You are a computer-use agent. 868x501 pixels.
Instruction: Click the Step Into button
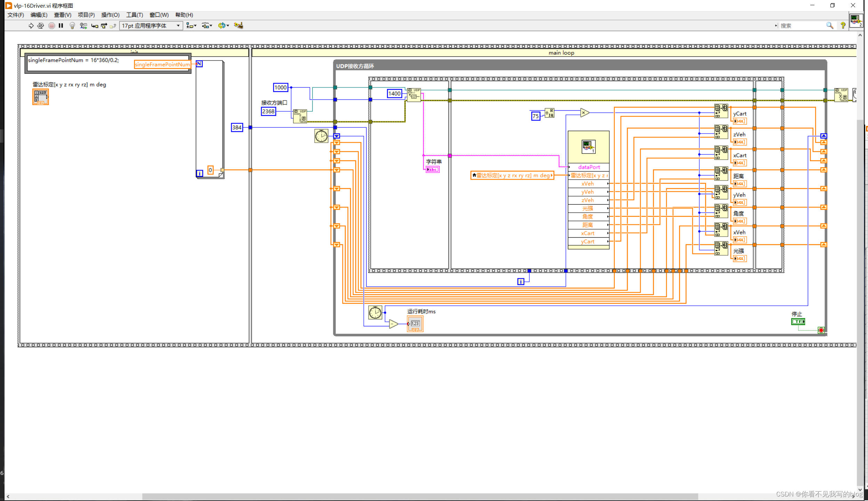tap(94, 26)
